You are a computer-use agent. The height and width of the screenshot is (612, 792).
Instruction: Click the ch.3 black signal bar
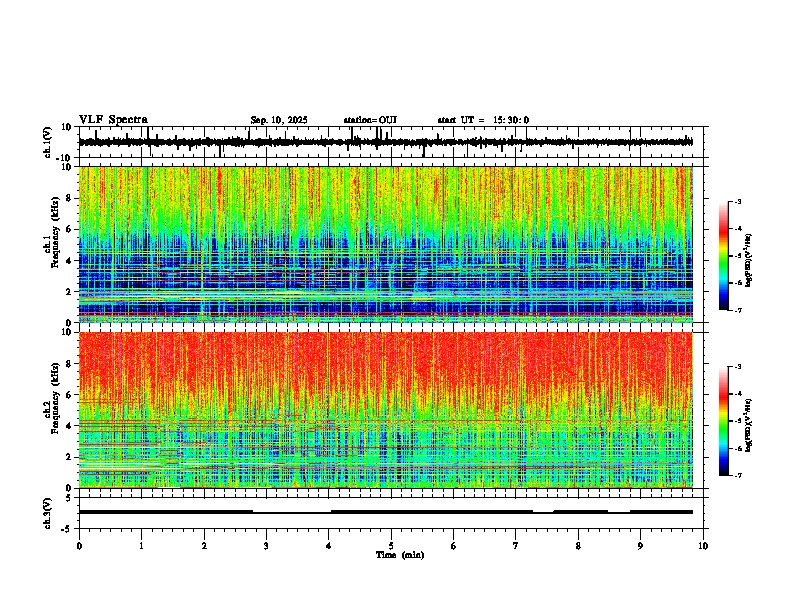coord(385,512)
